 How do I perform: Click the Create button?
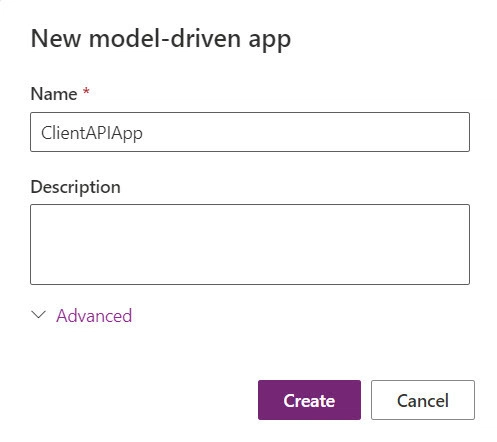[x=309, y=400]
